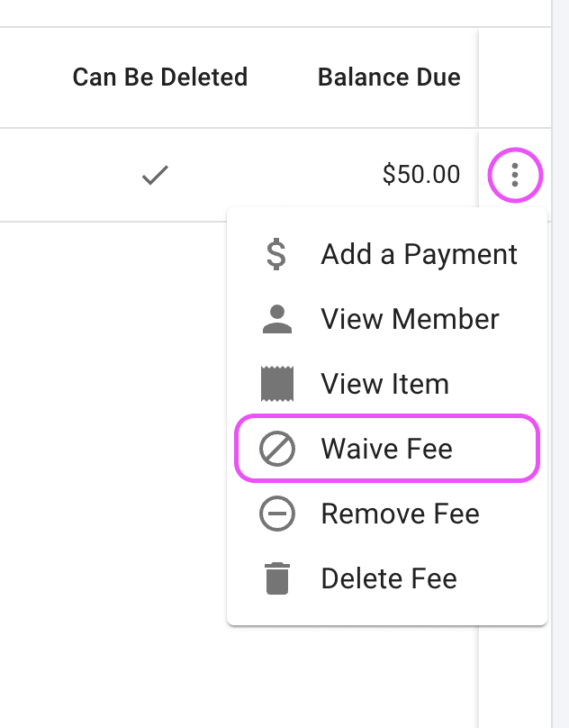Click the dollar sign icon for Add a Payment
Screen dimensions: 569x728
[x=276, y=254]
